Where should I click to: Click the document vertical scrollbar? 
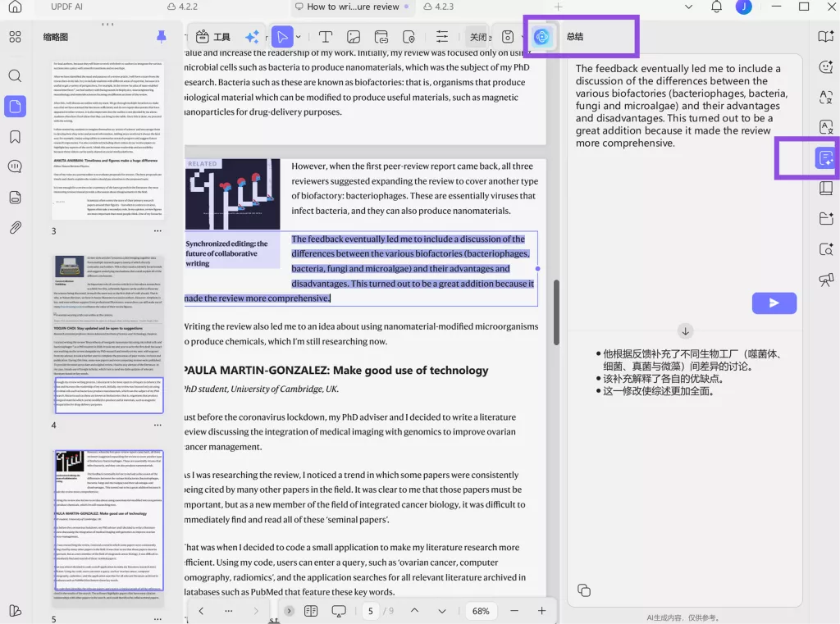point(557,312)
